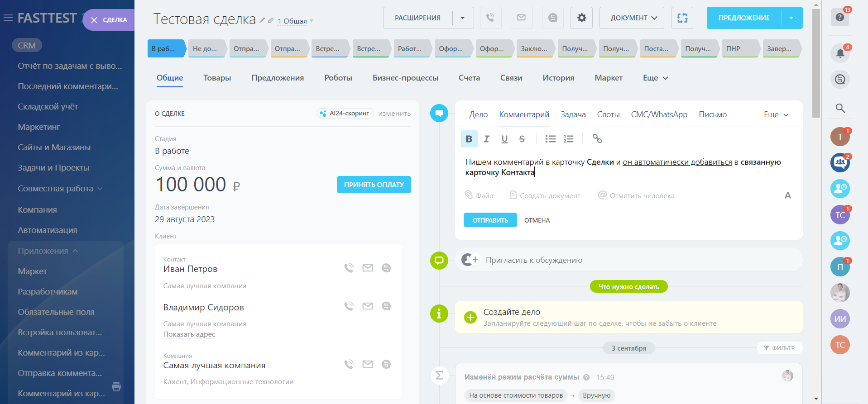
Task: Insert a bulleted list in comment
Action: pos(550,139)
